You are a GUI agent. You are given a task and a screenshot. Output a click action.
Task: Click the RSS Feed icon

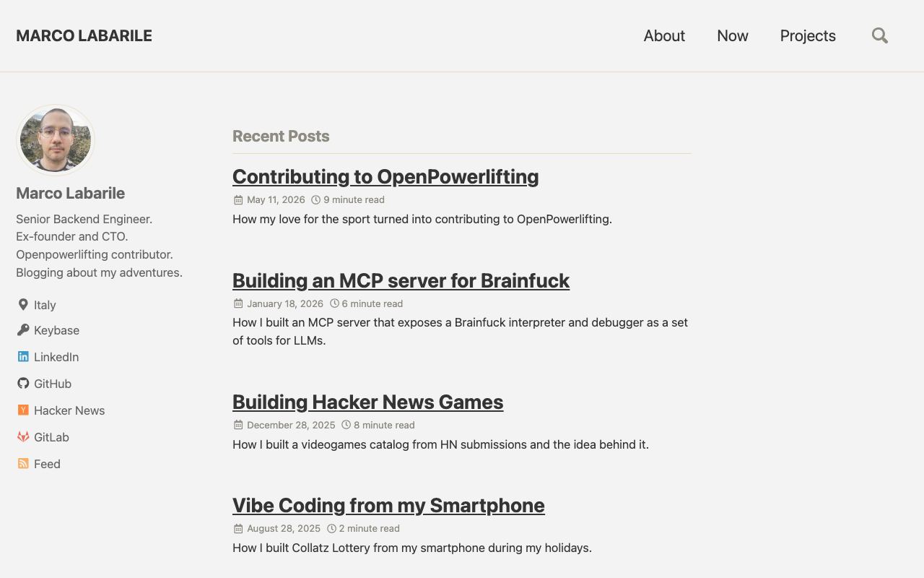23,463
